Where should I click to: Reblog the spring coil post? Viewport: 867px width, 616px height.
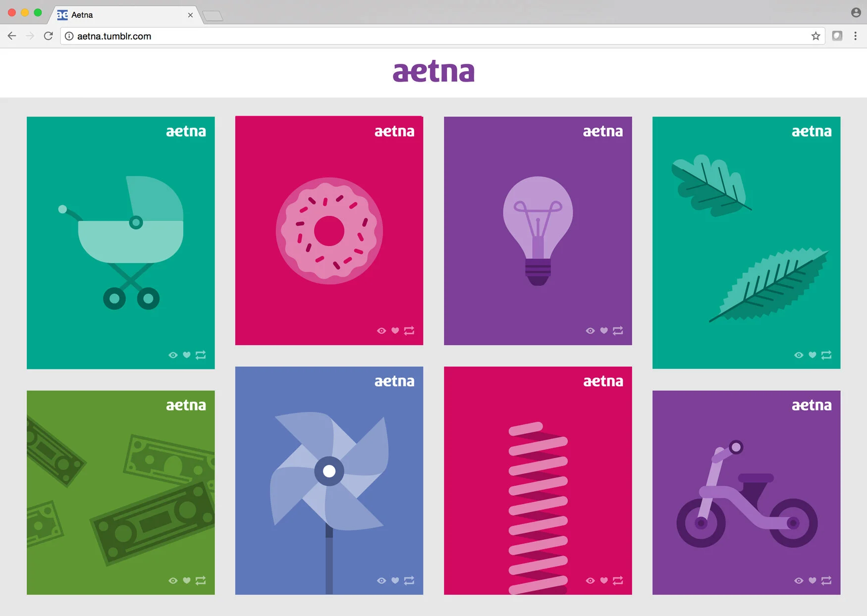click(x=618, y=581)
